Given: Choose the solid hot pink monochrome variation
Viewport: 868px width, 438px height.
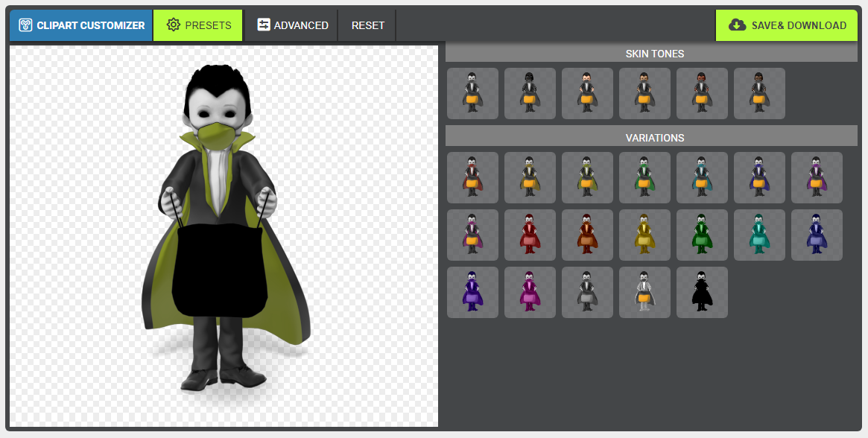Looking at the screenshot, I should click(x=530, y=293).
